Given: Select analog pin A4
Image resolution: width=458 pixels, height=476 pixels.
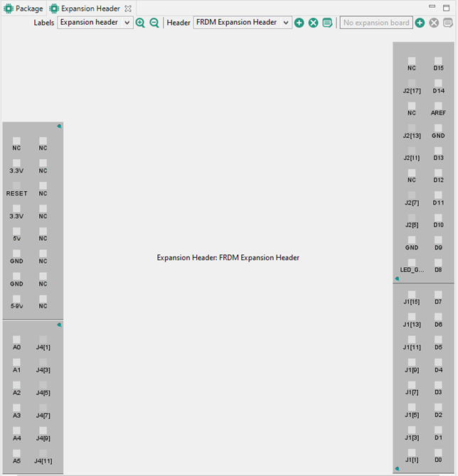Looking at the screenshot, I should point(17,431).
